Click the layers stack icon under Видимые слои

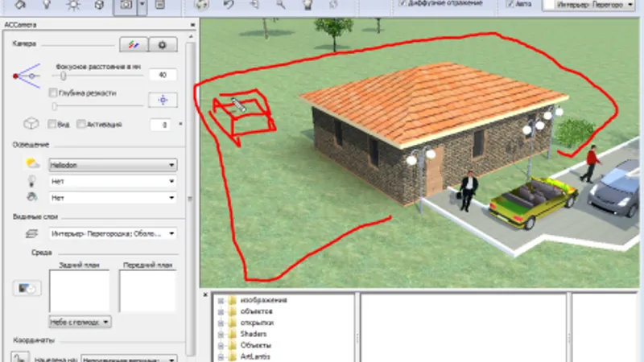click(x=31, y=233)
